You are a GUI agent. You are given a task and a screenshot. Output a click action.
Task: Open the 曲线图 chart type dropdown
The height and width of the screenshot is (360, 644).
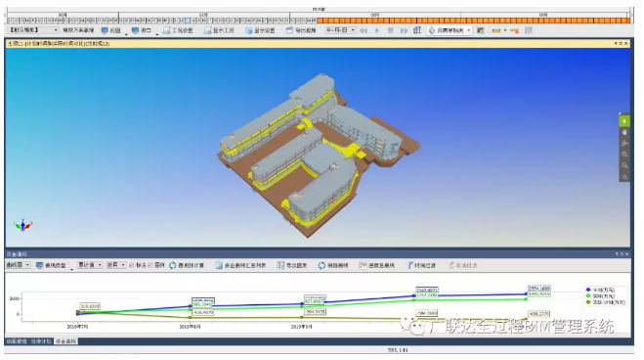coord(18,265)
